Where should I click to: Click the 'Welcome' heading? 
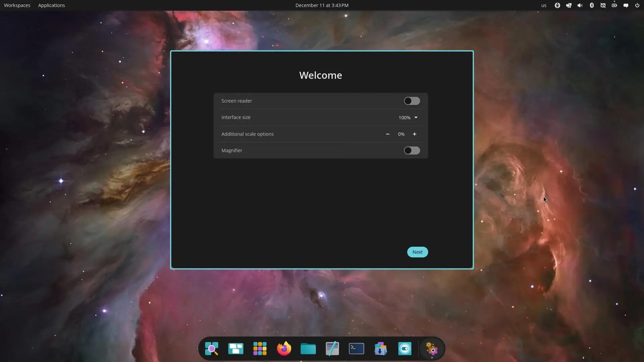(x=321, y=75)
